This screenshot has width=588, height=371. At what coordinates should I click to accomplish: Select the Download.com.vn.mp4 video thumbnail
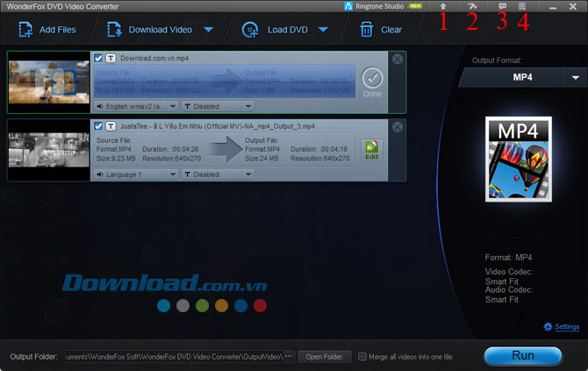coord(49,82)
